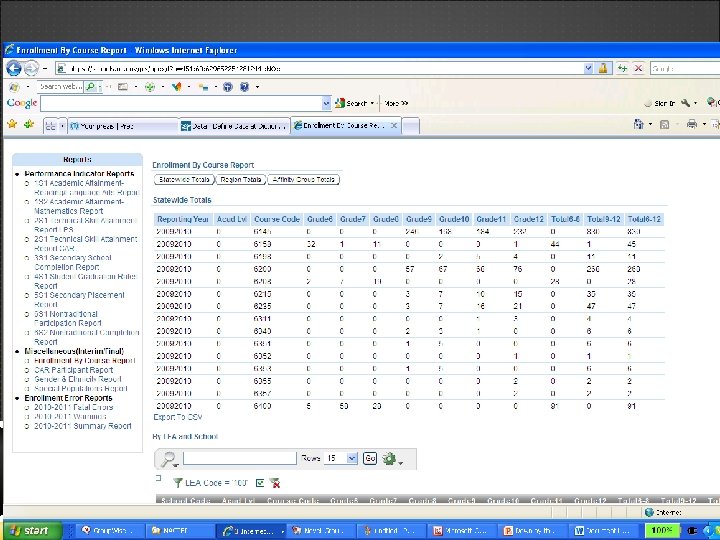The height and width of the screenshot is (540, 720).
Task: Open the green gear Actions menu icon
Action: point(389,458)
